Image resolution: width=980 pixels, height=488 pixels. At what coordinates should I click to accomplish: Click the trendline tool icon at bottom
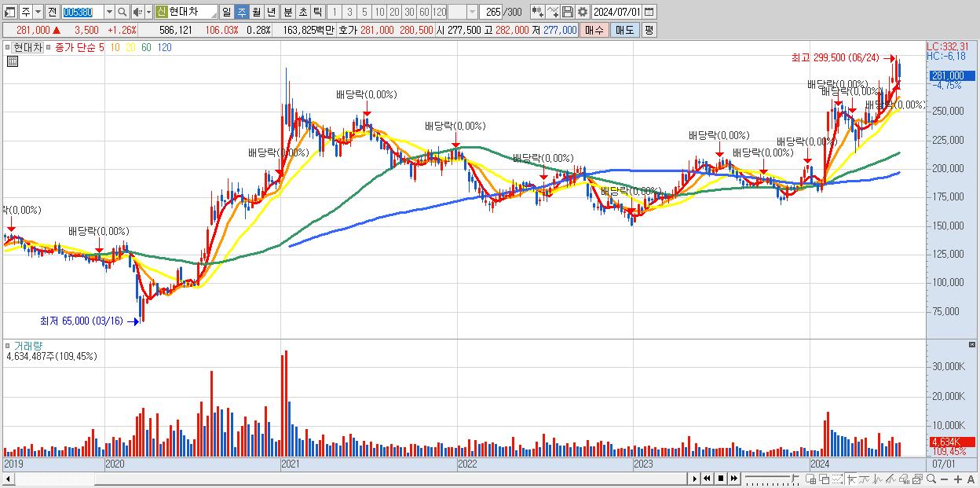[865, 479]
